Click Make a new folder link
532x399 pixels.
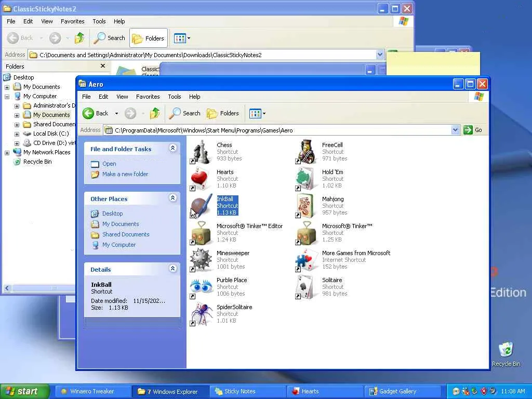pos(125,174)
